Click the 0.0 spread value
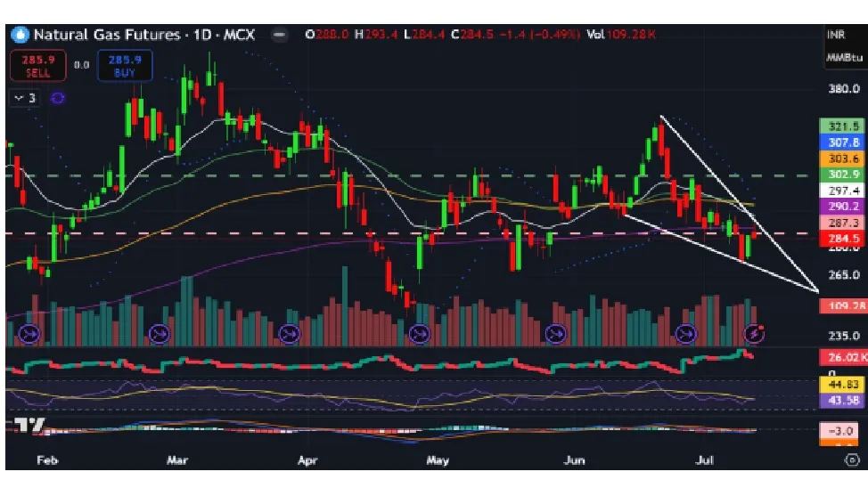Image resolution: width=868 pixels, height=488 pixels. point(81,65)
